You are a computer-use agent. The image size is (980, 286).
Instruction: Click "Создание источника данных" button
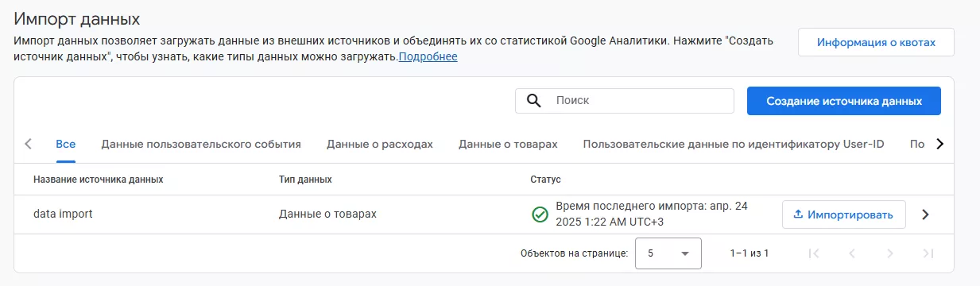click(x=844, y=101)
